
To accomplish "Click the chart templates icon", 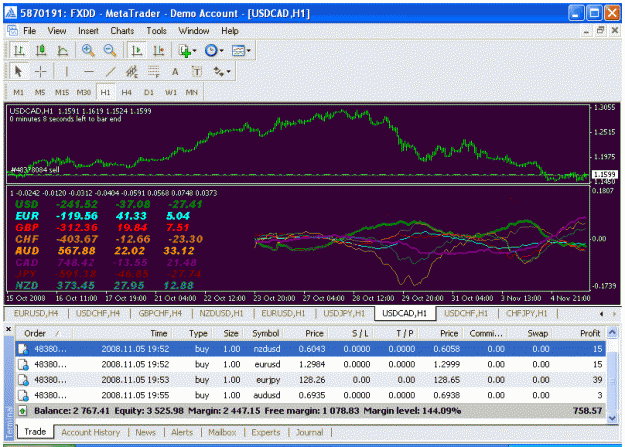I will click(x=238, y=51).
